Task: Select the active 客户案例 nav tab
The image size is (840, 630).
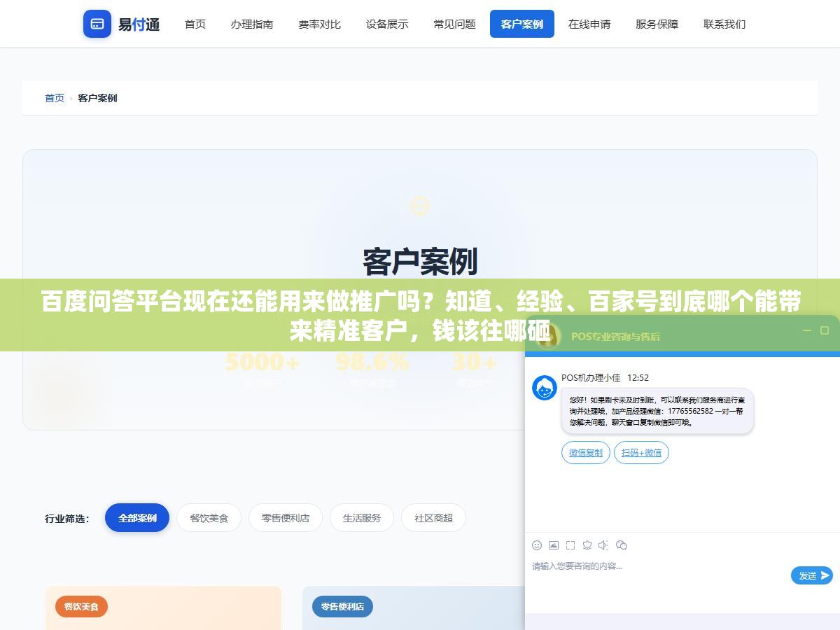Action: pos(522,24)
